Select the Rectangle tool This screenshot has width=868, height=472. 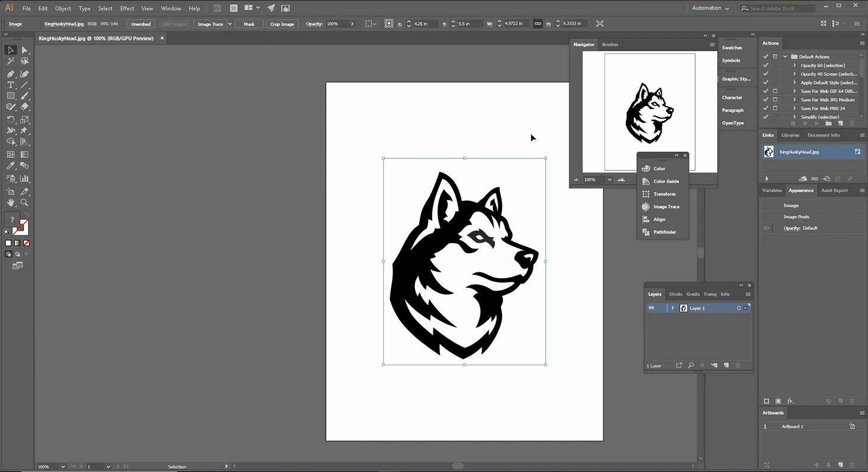click(x=11, y=96)
